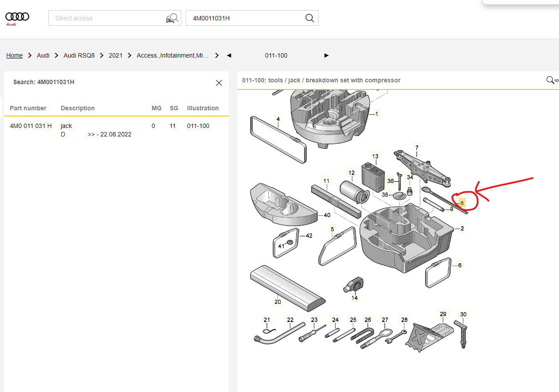This screenshot has height=392, width=559.
Task: Click callout 29 in the illustration
Action: click(x=443, y=314)
